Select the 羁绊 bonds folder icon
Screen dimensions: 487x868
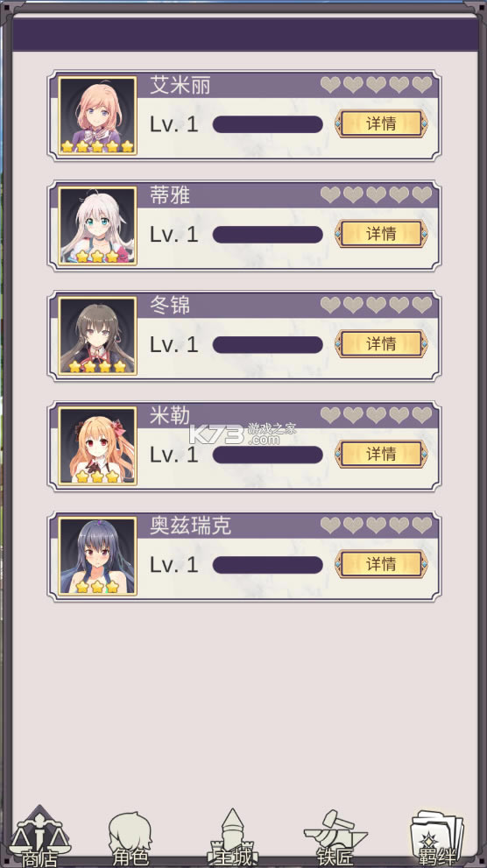(x=437, y=839)
